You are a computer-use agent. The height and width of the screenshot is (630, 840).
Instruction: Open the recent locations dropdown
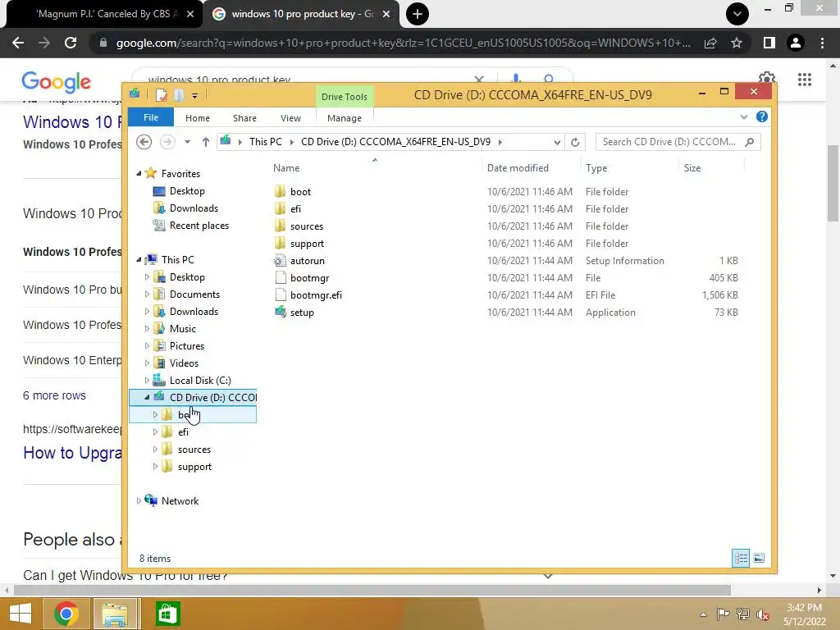coord(188,142)
